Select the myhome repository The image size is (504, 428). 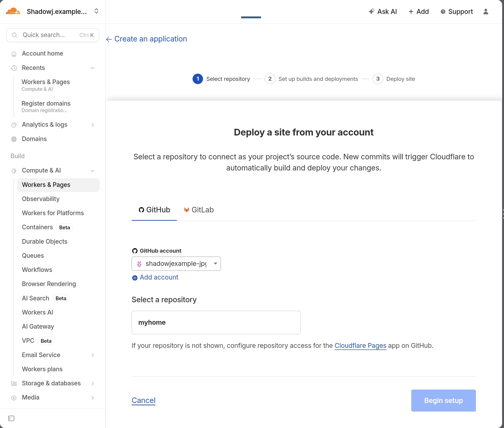click(x=216, y=322)
